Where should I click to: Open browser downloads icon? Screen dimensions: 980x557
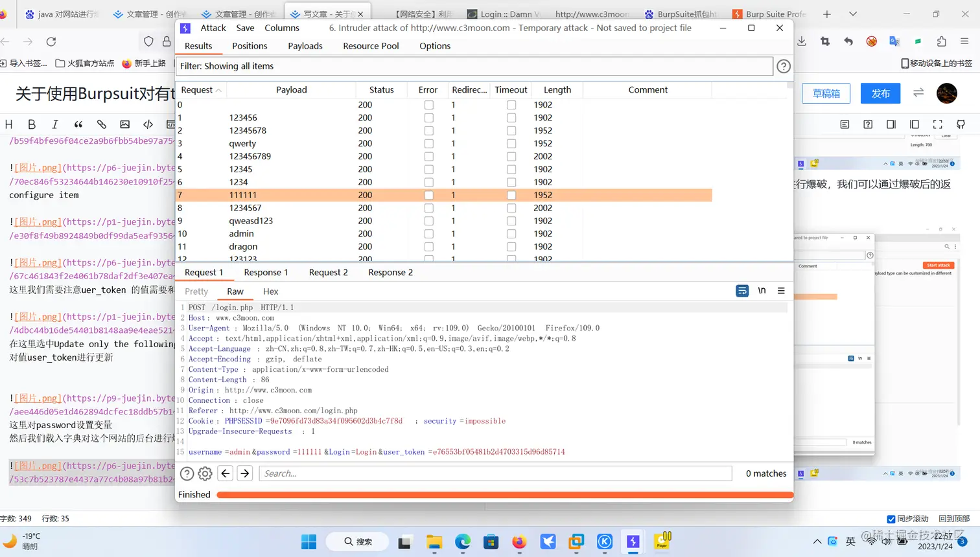(x=802, y=41)
